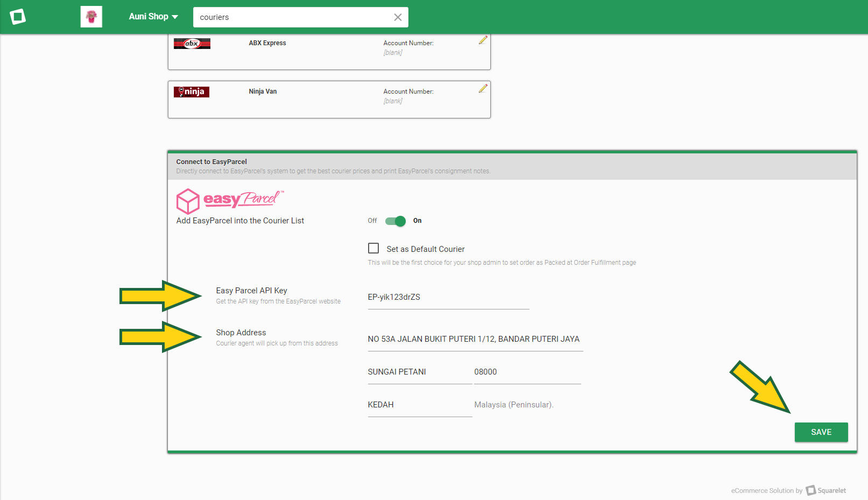Check Set as Default Courier box
This screenshot has height=500, width=868.
point(373,248)
